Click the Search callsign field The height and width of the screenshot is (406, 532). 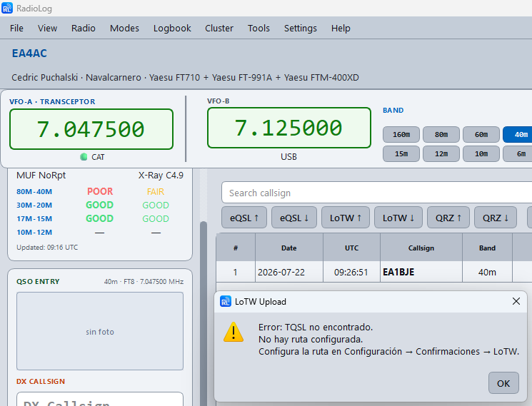(376, 193)
